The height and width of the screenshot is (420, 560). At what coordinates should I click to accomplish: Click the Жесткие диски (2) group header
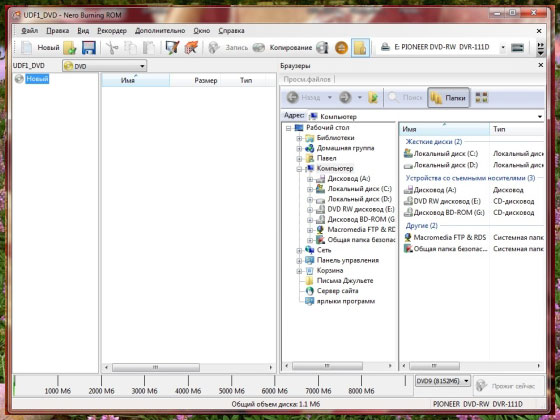[x=434, y=142]
